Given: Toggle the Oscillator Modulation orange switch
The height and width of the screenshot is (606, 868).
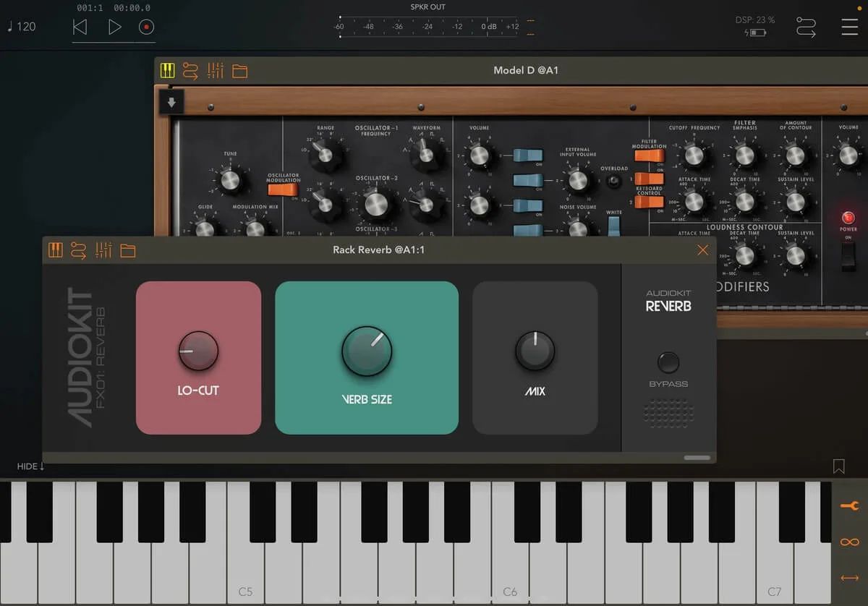Looking at the screenshot, I should (x=283, y=189).
